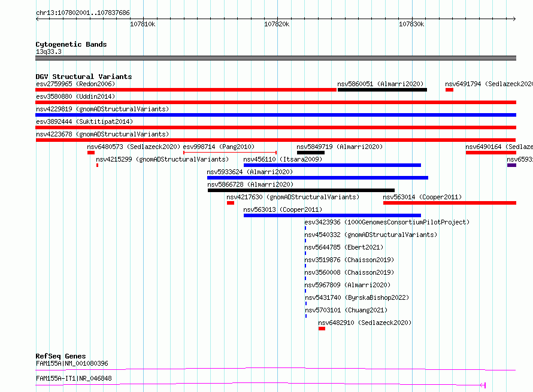
Task: Click nsv4215299 (gnomADStructuralVariants) label
Action: coord(162,159)
